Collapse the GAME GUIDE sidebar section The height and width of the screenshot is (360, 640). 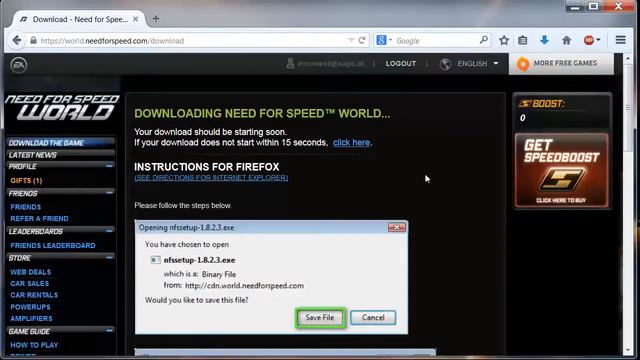click(x=109, y=331)
